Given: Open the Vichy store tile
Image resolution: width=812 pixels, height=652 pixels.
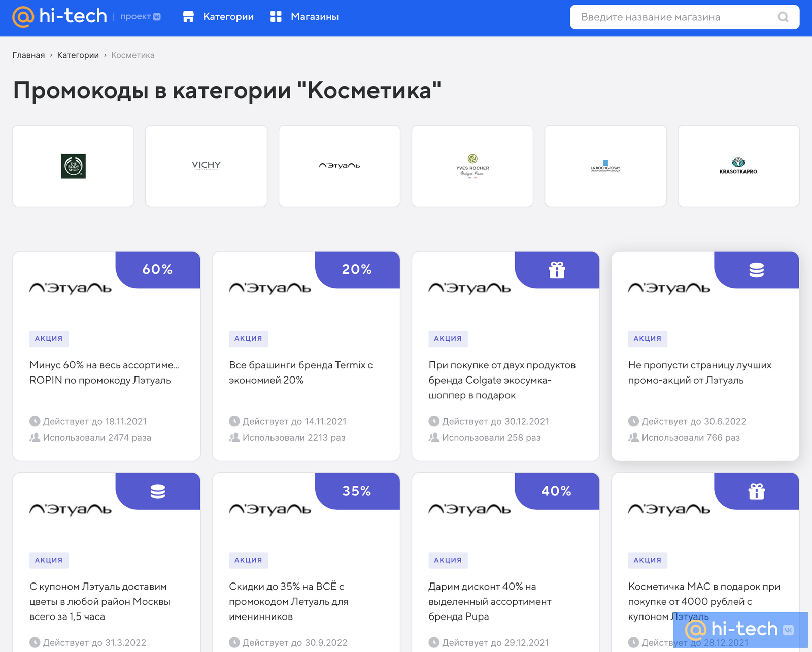Looking at the screenshot, I should pyautogui.click(x=207, y=166).
